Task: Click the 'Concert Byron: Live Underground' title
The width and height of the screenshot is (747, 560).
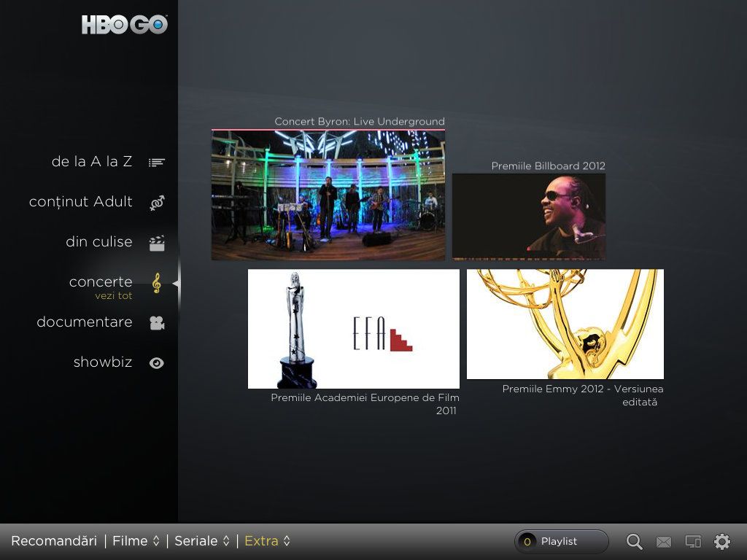Action: (360, 122)
